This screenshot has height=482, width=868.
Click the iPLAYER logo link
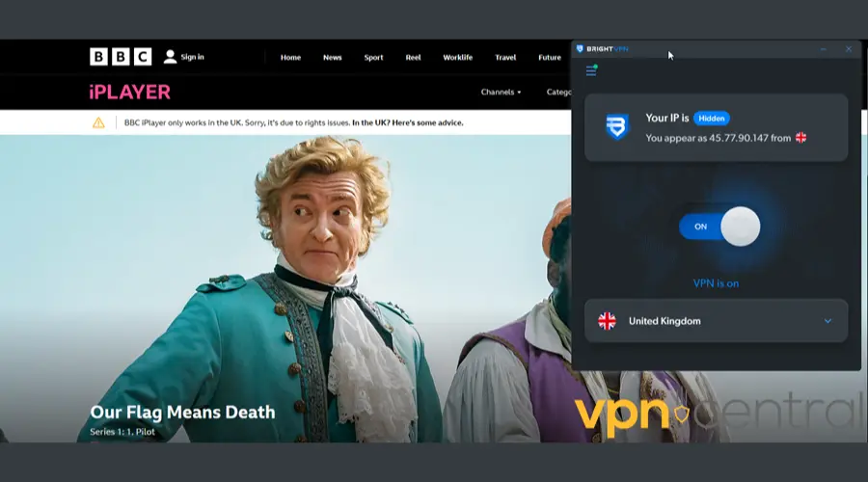pyautogui.click(x=129, y=92)
